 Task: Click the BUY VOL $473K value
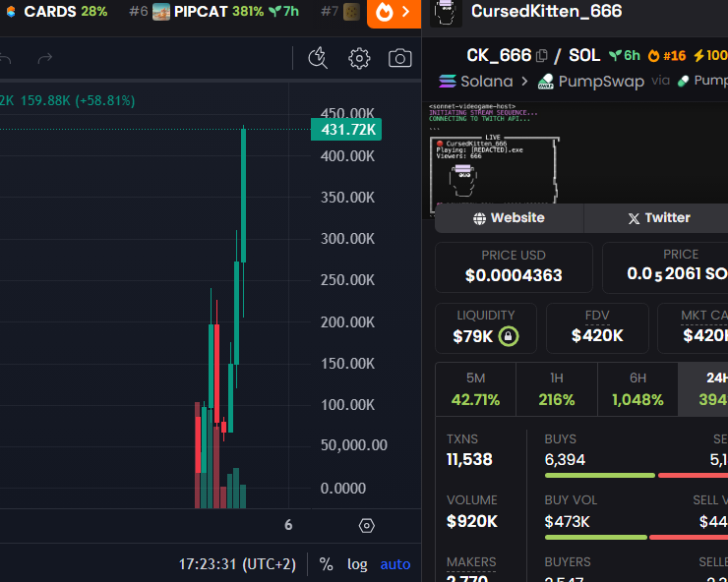click(x=567, y=522)
